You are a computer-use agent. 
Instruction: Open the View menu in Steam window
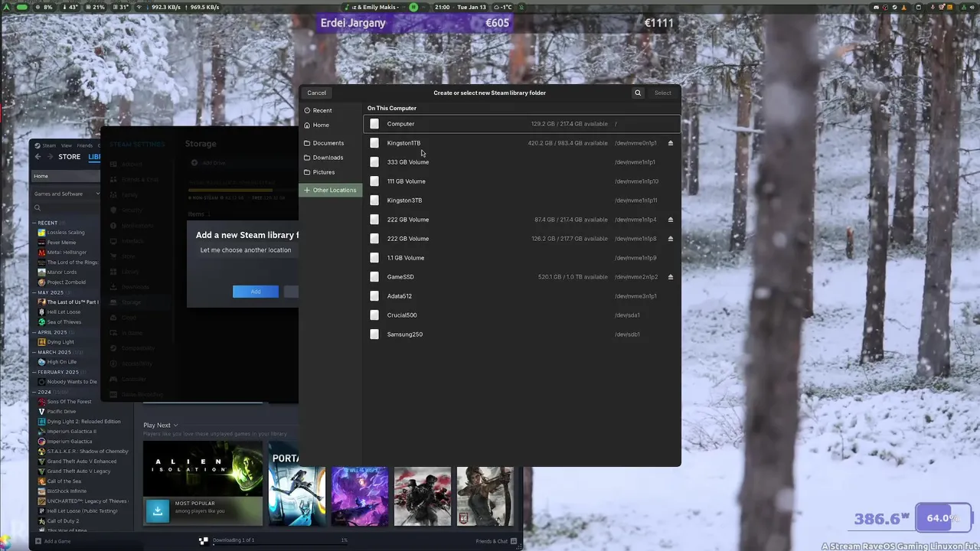click(x=67, y=145)
